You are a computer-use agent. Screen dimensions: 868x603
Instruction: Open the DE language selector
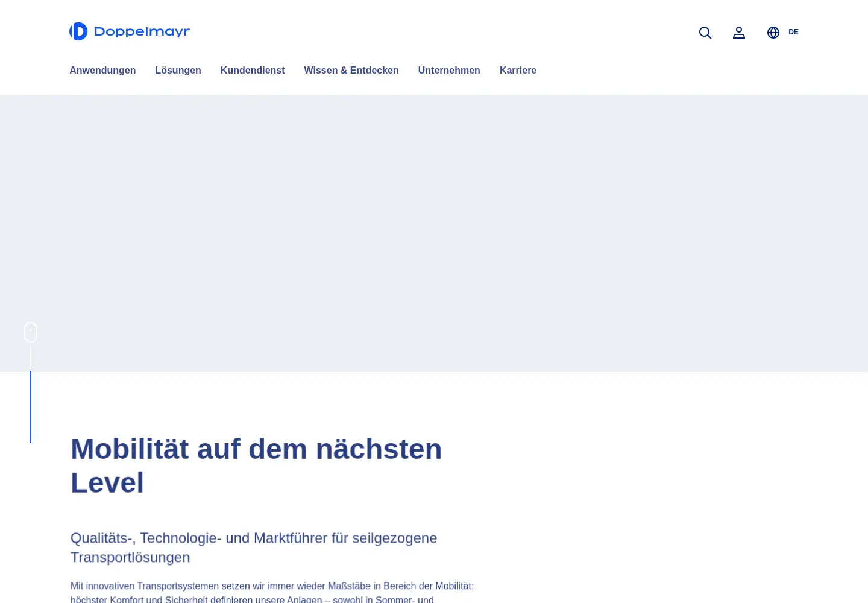click(x=793, y=32)
